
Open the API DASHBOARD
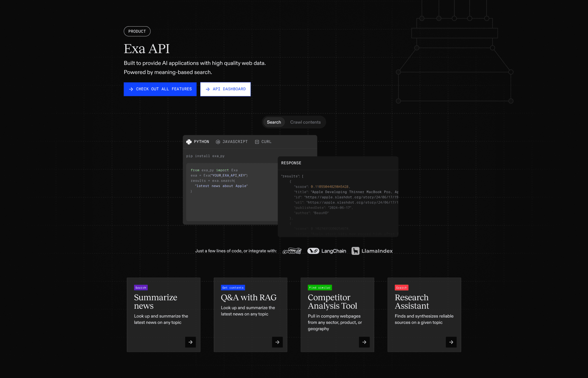225,89
